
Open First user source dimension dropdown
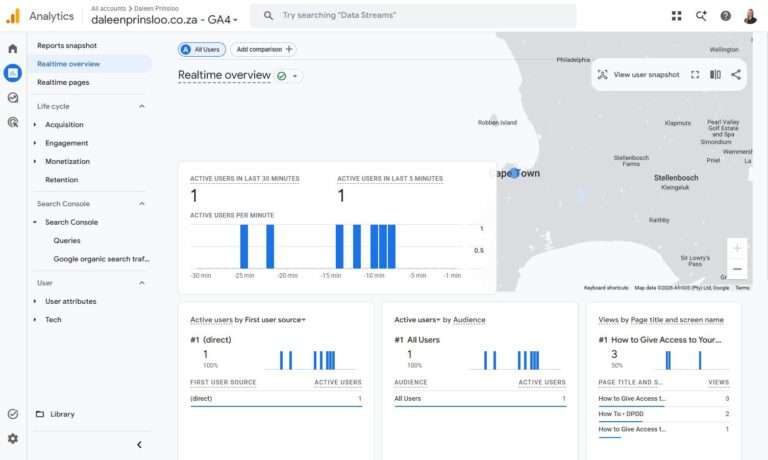coord(275,320)
